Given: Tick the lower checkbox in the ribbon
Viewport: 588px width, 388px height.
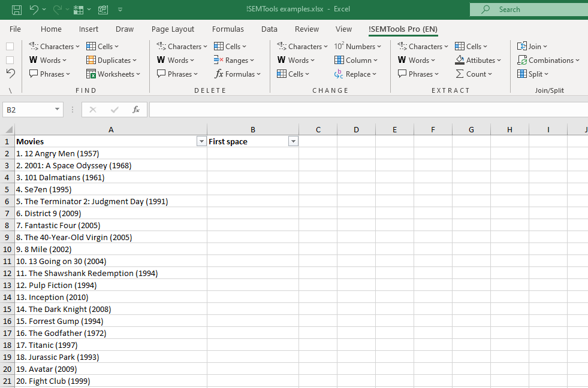Looking at the screenshot, I should 10,60.
